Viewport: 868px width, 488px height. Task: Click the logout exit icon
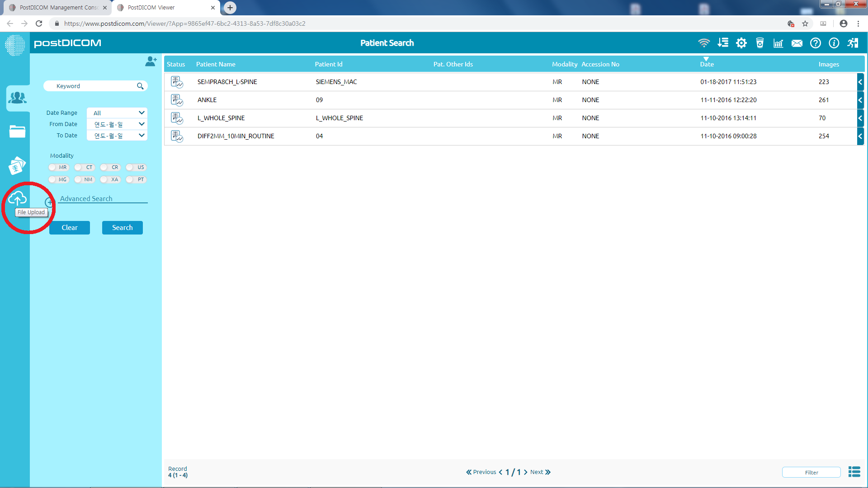[x=853, y=43]
